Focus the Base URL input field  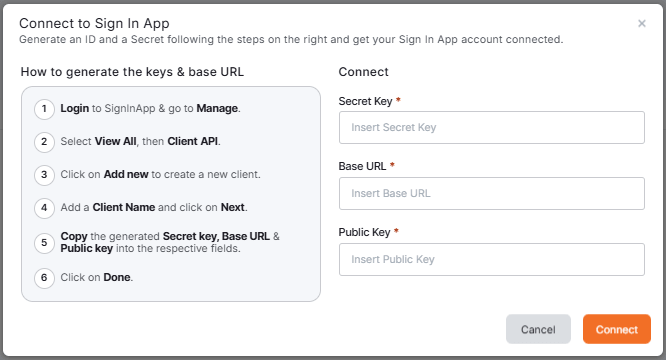[491, 193]
